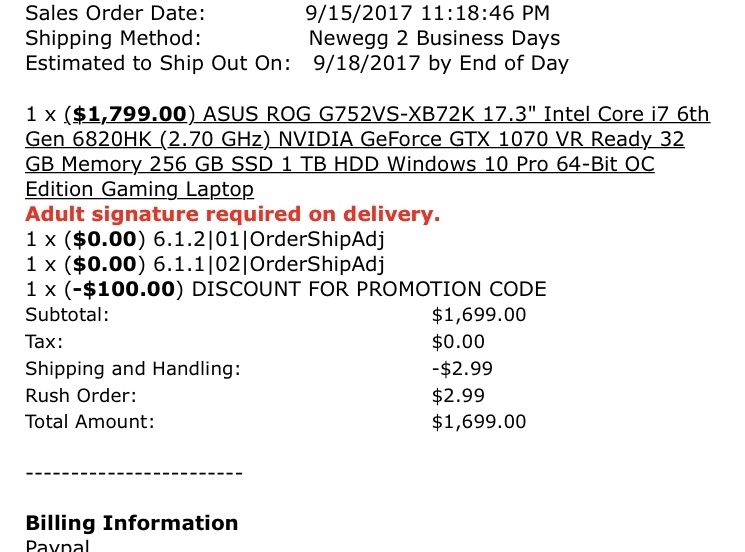Click the Edition Gaming Laptop link text
The height and width of the screenshot is (552, 745).
(x=139, y=189)
